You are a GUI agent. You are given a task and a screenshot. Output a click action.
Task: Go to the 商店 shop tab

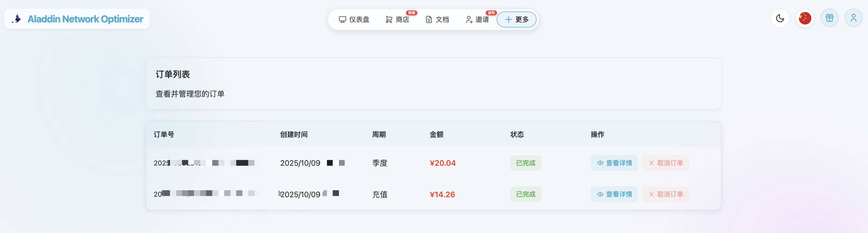click(397, 19)
